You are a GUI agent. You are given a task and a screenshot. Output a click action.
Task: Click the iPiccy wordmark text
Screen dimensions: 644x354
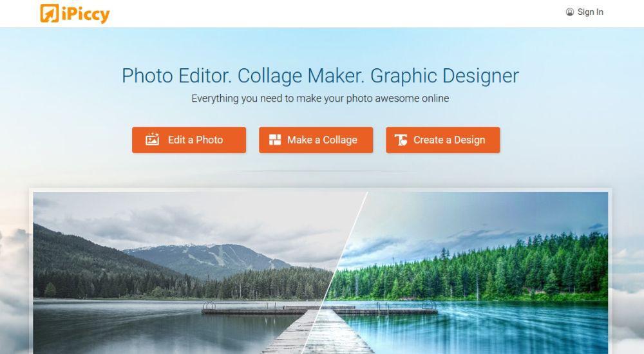86,14
